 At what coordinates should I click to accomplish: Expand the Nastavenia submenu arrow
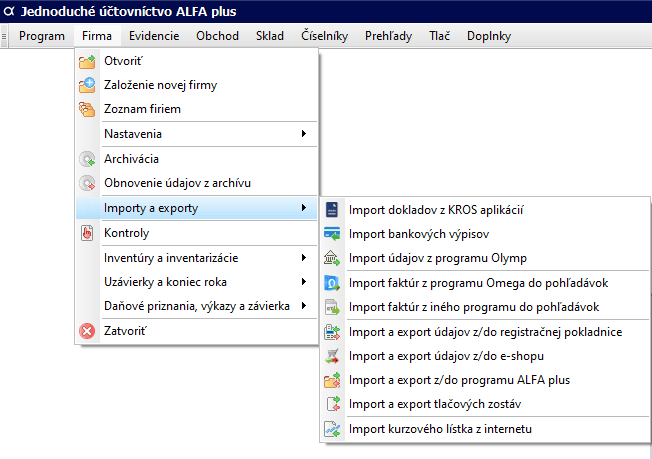point(304,134)
